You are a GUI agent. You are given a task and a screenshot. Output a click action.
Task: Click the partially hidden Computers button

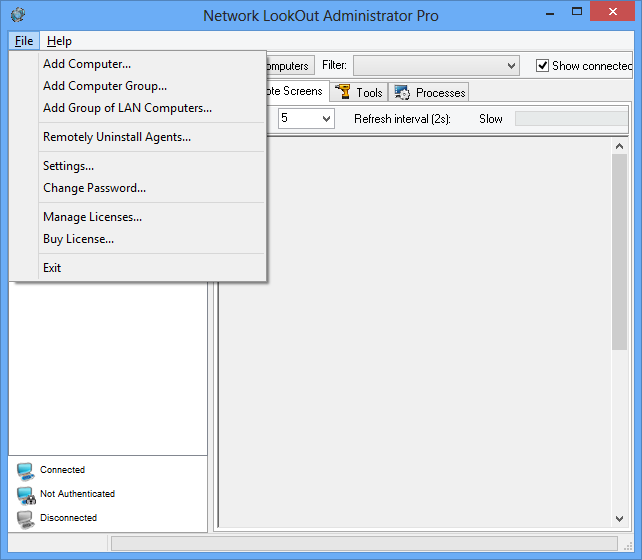(x=290, y=65)
